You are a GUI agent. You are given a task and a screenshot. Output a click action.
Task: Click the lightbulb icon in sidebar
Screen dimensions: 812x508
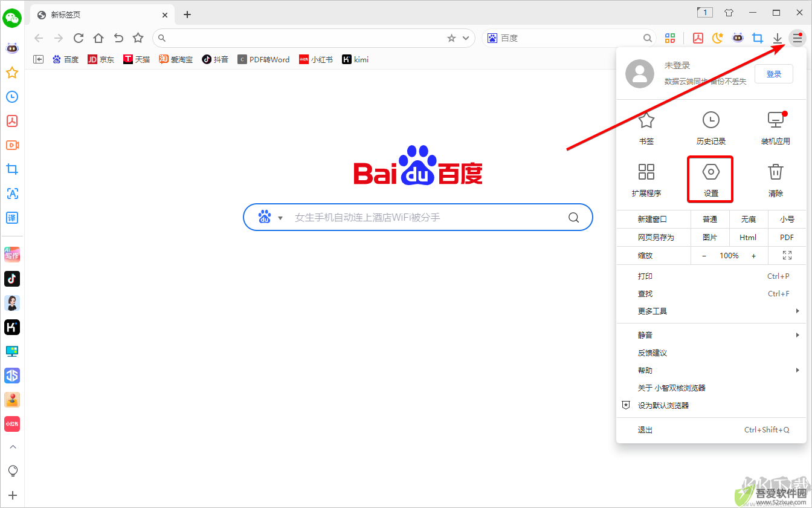(x=12, y=471)
